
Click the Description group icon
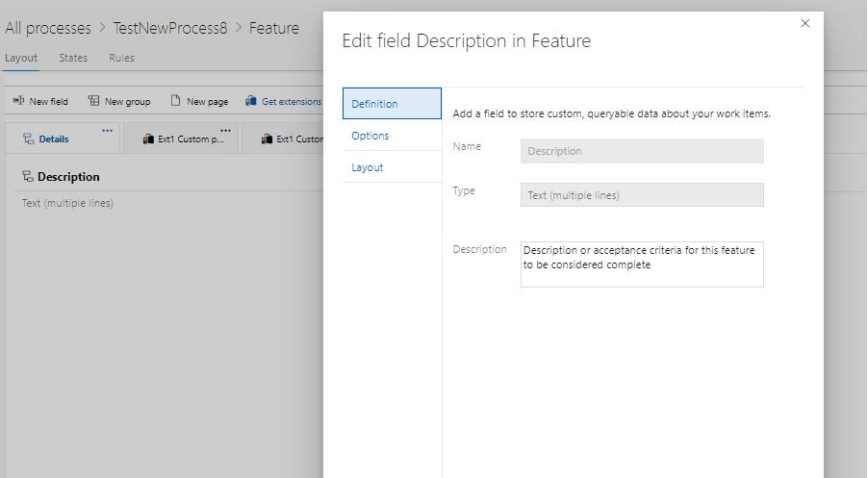click(x=28, y=176)
